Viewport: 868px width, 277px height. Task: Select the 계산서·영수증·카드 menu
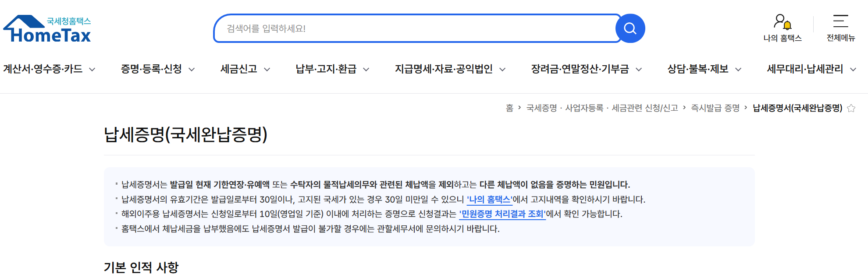[x=42, y=68]
